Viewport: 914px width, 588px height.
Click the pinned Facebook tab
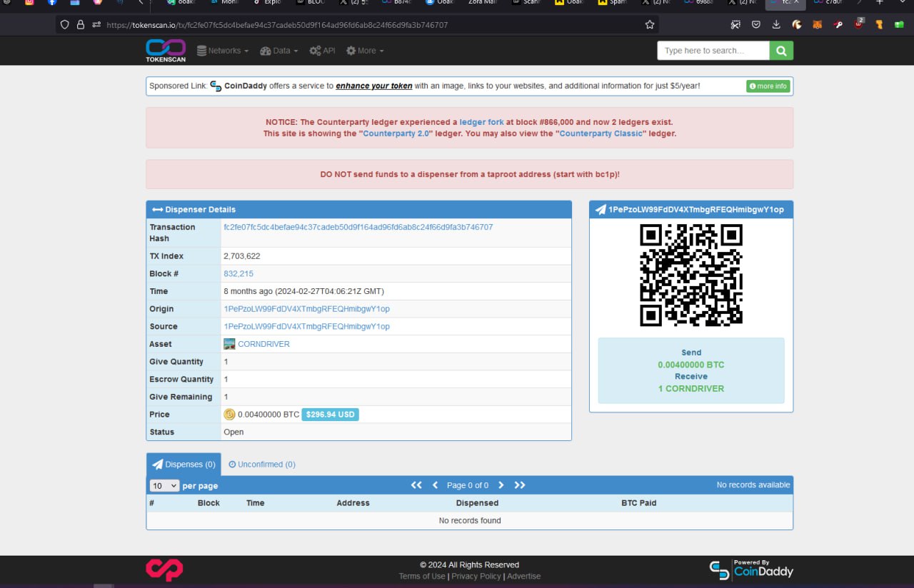pos(52,2)
